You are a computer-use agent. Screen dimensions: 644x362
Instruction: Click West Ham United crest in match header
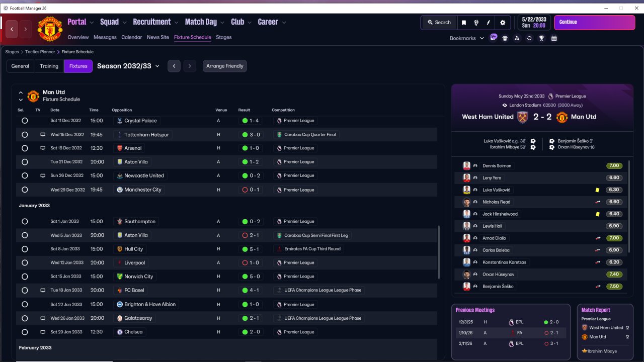(x=523, y=117)
